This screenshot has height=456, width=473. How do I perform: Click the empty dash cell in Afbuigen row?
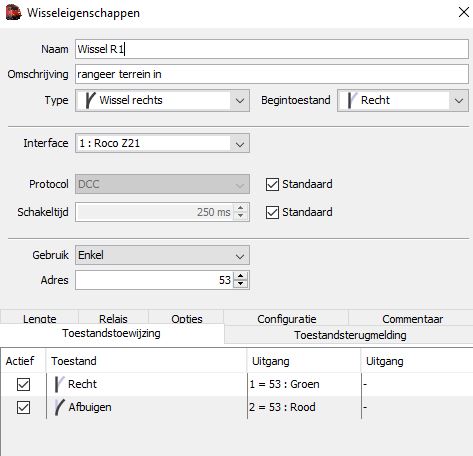click(417, 407)
